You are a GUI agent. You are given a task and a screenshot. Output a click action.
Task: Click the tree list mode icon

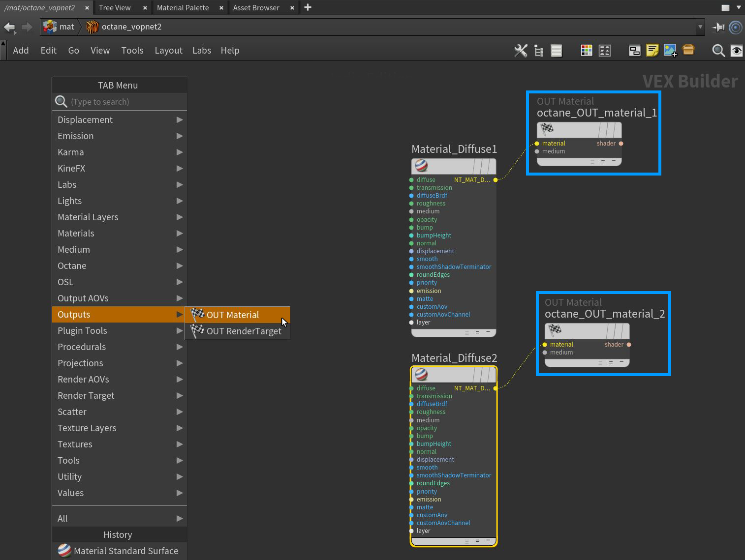539,51
